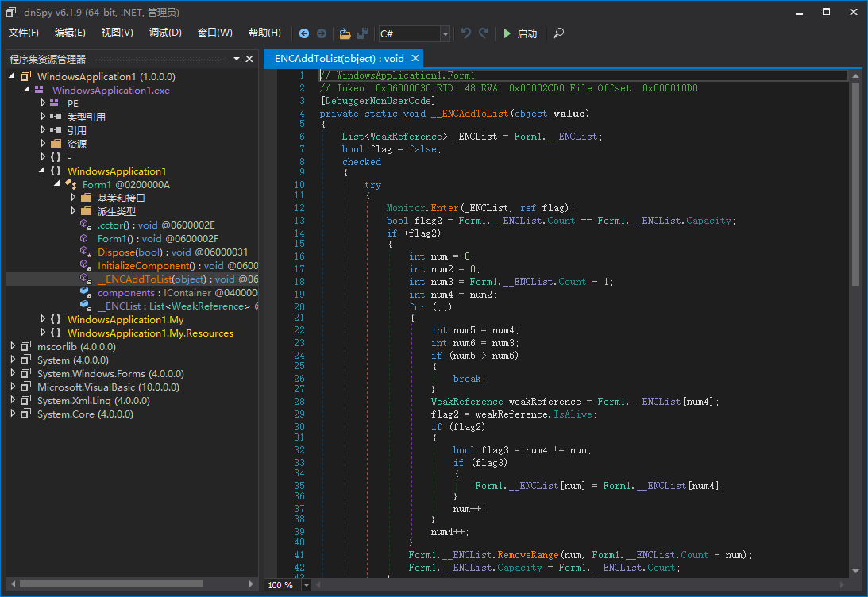
Task: Open the C# language dropdown
Action: [445, 33]
